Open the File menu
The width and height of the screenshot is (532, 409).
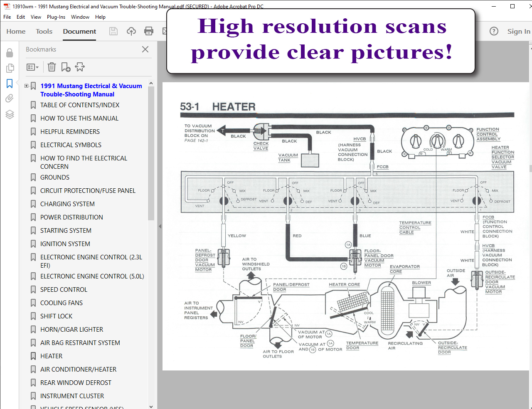pyautogui.click(x=7, y=17)
